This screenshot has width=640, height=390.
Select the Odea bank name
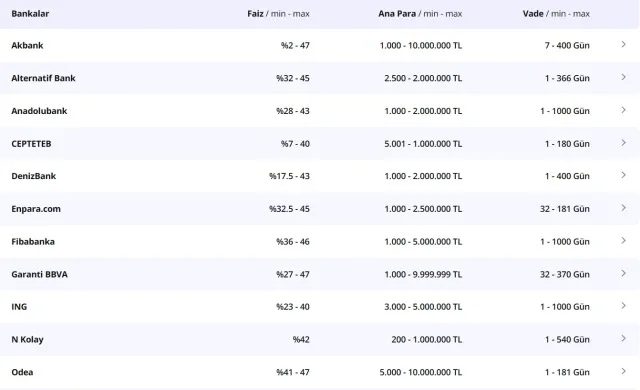22,372
